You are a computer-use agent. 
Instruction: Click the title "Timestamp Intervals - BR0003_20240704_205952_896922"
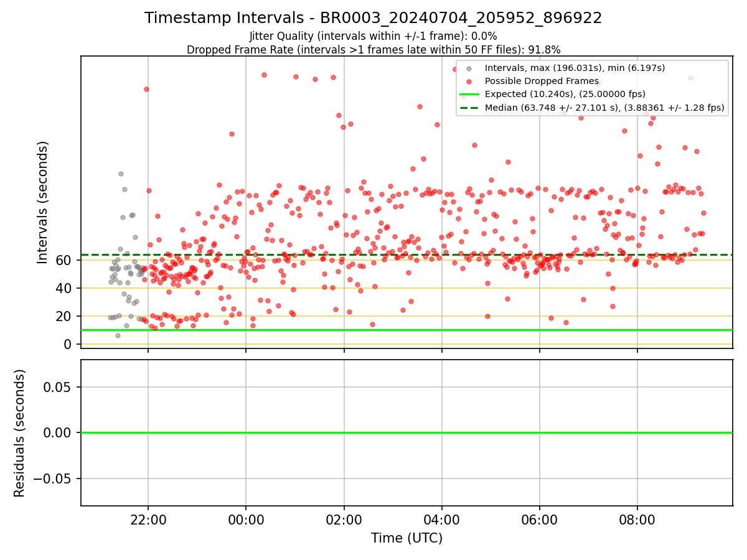(x=374, y=18)
